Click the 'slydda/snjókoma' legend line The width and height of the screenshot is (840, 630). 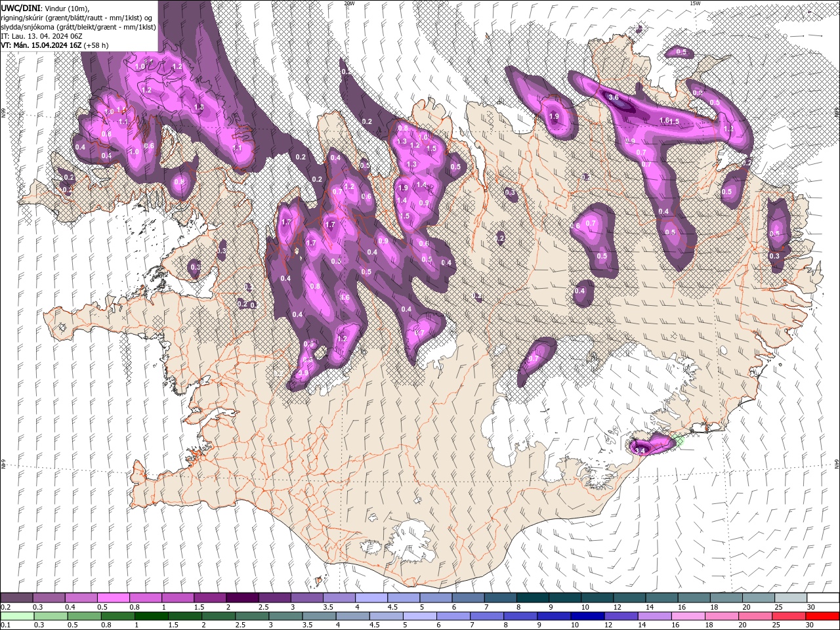click(x=78, y=27)
